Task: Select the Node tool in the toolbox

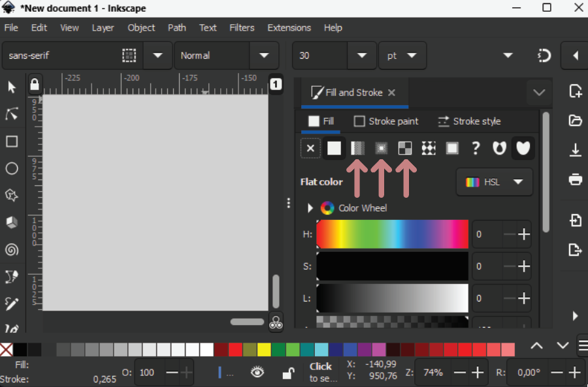Action: tap(12, 114)
